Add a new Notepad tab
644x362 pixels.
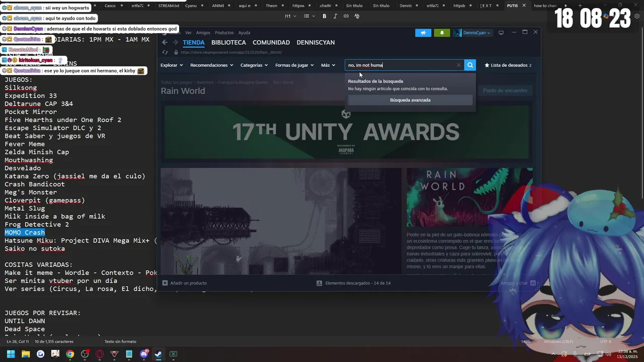point(580,6)
